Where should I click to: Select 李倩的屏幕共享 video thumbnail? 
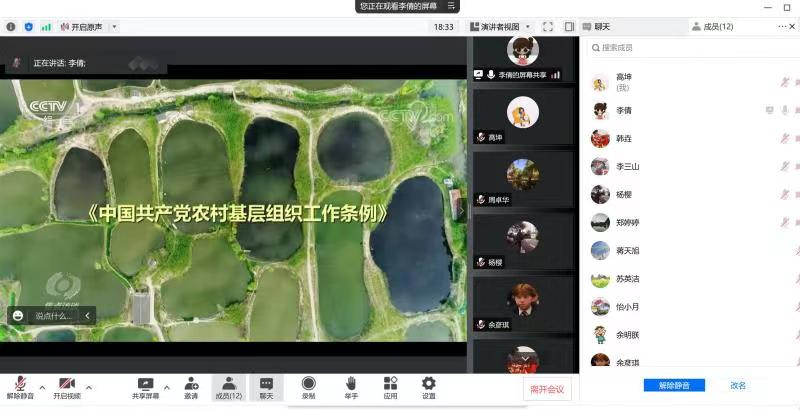pos(523,59)
